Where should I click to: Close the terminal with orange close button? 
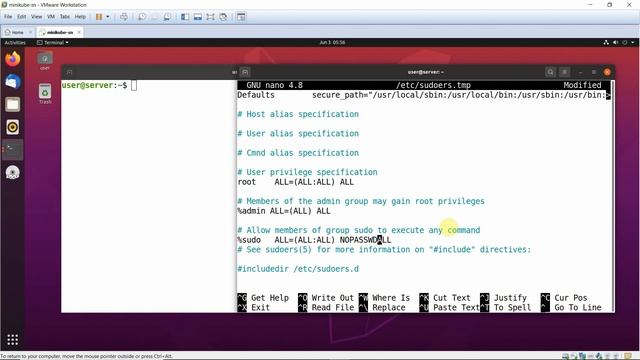pyautogui.click(x=607, y=72)
